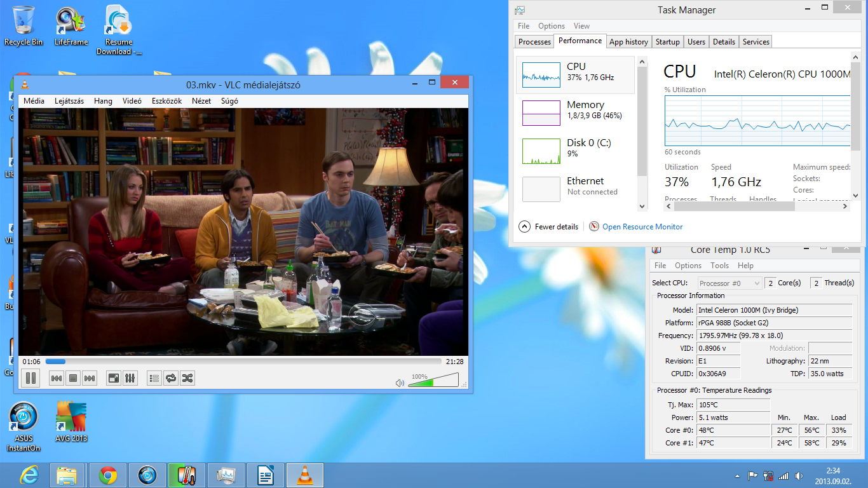Click scroll-down arrow of performance list
This screenshot has width=868, height=488.
(642, 207)
